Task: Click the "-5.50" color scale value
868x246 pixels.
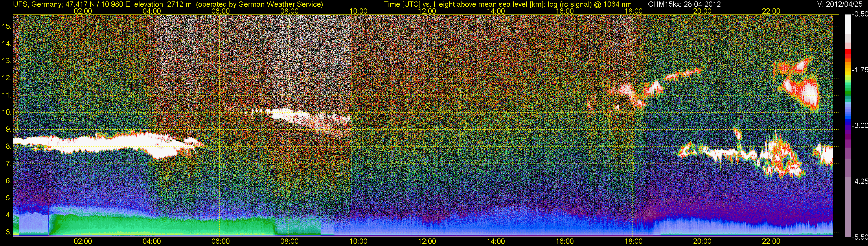Action: (x=860, y=237)
